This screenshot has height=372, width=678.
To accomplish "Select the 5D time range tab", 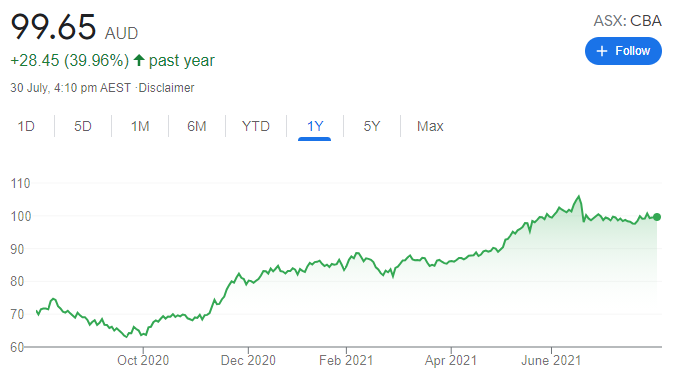I will click(x=83, y=126).
